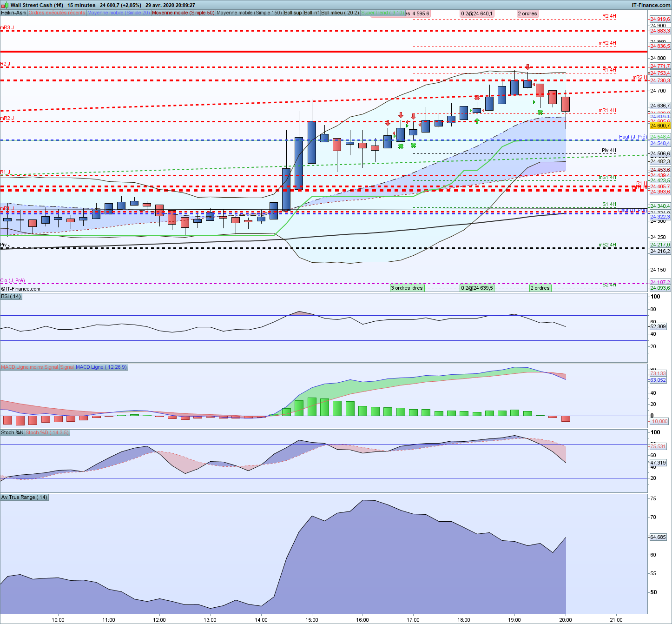Image resolution: width=672 pixels, height=624 pixels.
Task: Click the 15:00 time axis label
Action: pos(312,620)
